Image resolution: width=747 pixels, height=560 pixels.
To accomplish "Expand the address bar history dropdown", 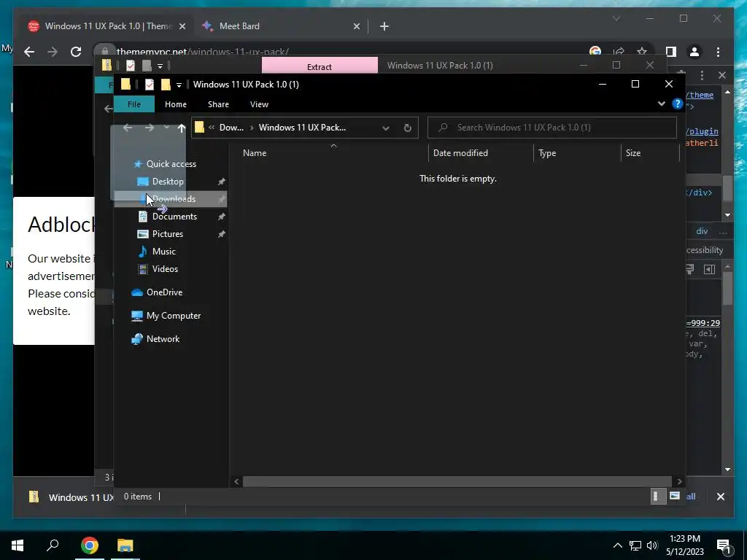I will pos(385,128).
